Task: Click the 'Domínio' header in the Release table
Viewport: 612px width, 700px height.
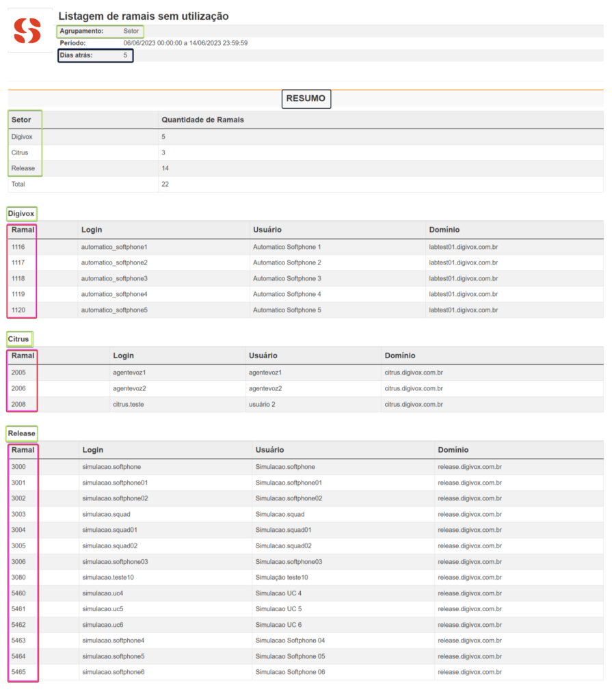Action: tap(453, 450)
